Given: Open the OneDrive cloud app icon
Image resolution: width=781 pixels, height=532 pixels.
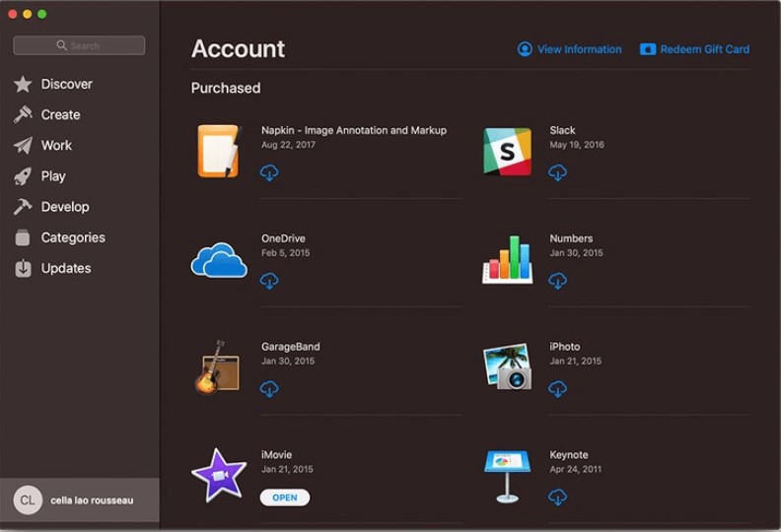Looking at the screenshot, I should [219, 260].
